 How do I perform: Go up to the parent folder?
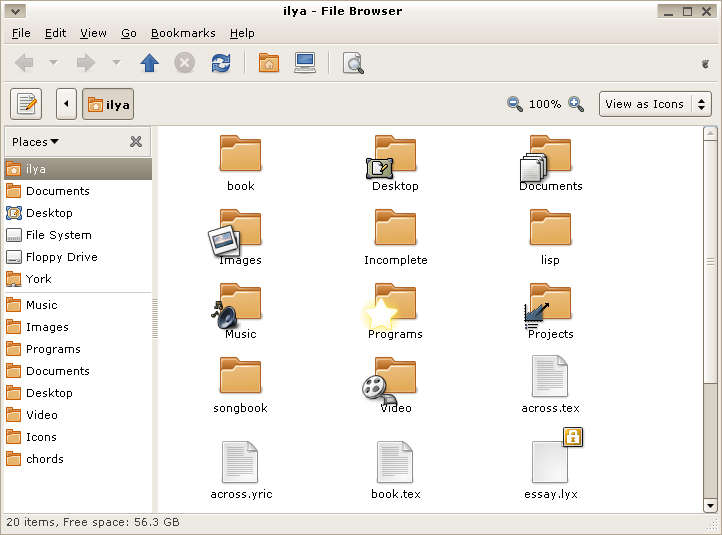click(149, 63)
